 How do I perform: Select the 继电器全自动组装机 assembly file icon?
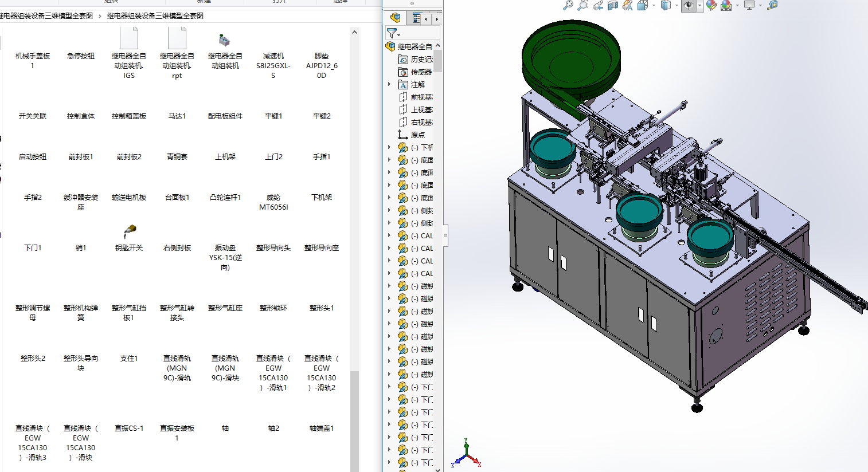(x=225, y=40)
